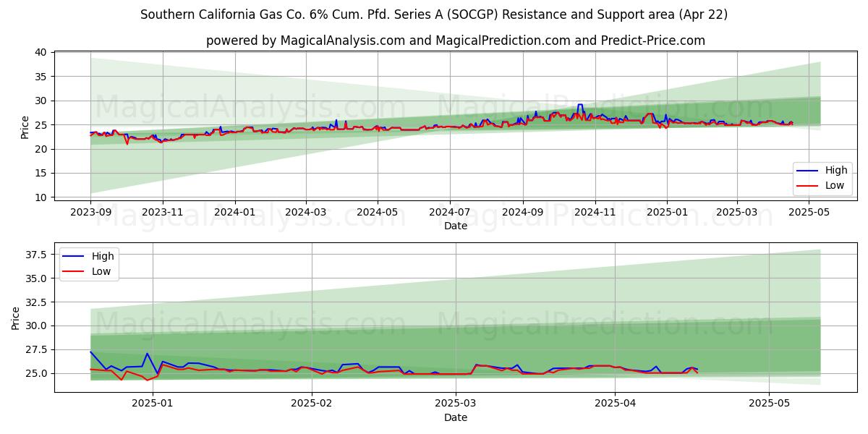
Task: Click the '2024-11' x-axis label
Action: [x=595, y=213]
